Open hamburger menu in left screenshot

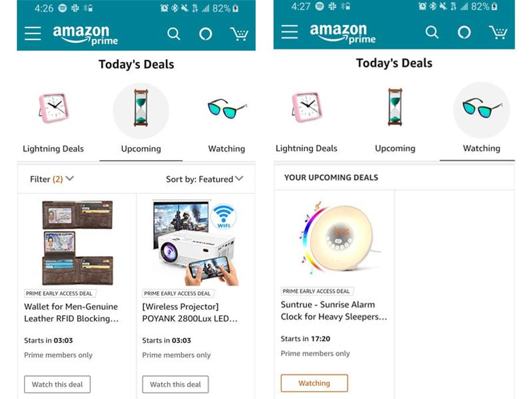coord(33,33)
